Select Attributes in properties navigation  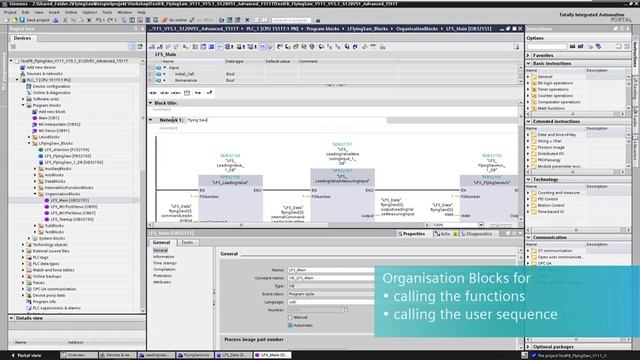pos(162,282)
